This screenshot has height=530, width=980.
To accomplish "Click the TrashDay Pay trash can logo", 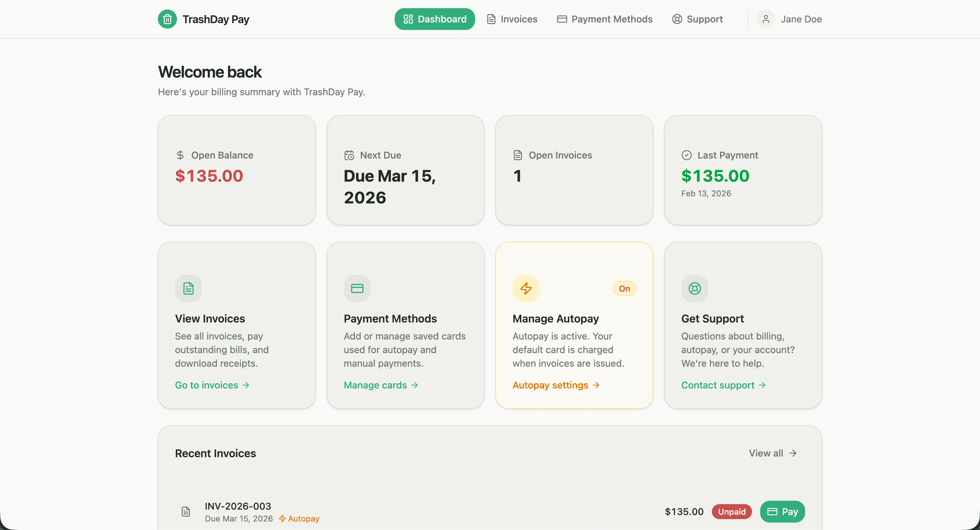I will [x=167, y=19].
